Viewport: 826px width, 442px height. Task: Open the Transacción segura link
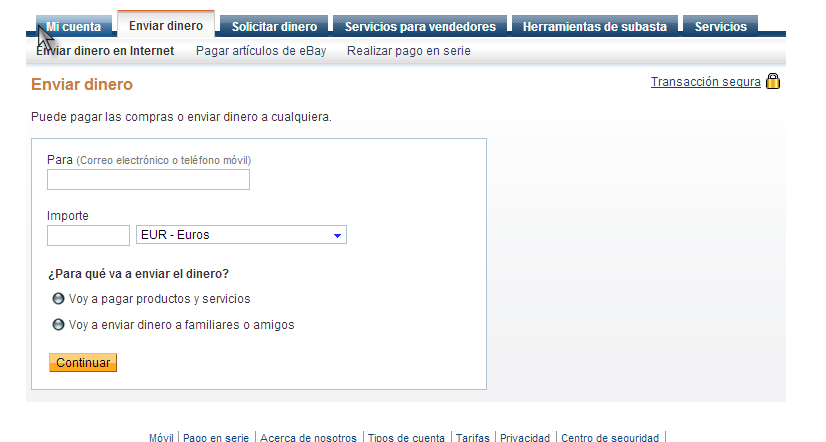[705, 82]
